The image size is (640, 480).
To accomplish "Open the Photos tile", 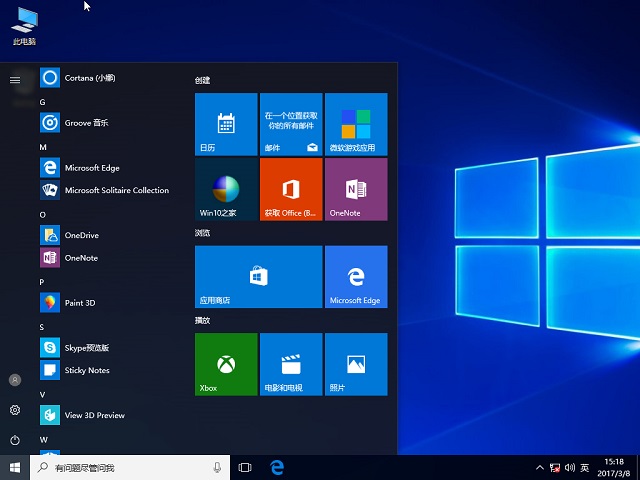I will pyautogui.click(x=356, y=365).
